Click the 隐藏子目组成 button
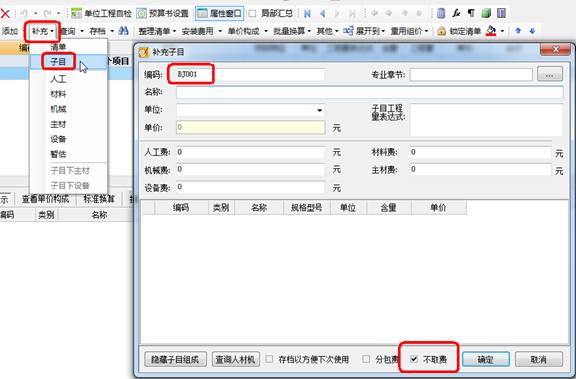The image size is (576, 379). pos(175,359)
